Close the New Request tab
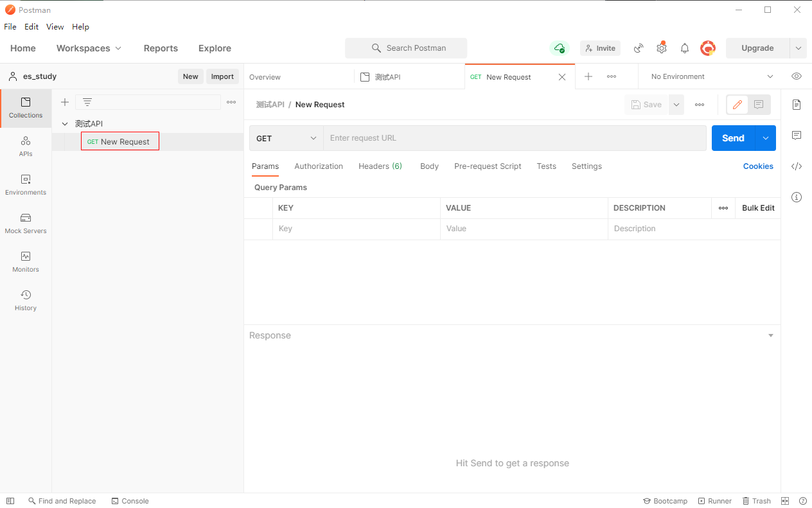This screenshot has height=508, width=812. (x=562, y=77)
